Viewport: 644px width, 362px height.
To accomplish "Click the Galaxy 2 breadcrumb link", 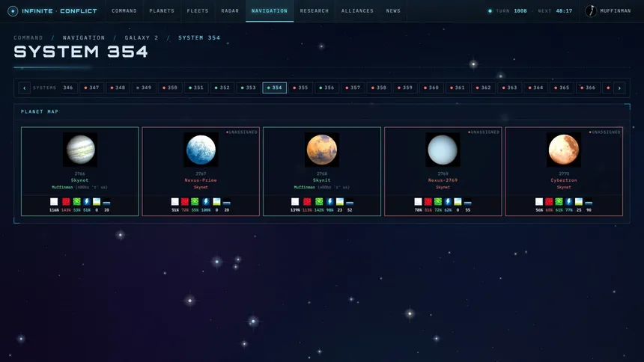I will (142, 37).
